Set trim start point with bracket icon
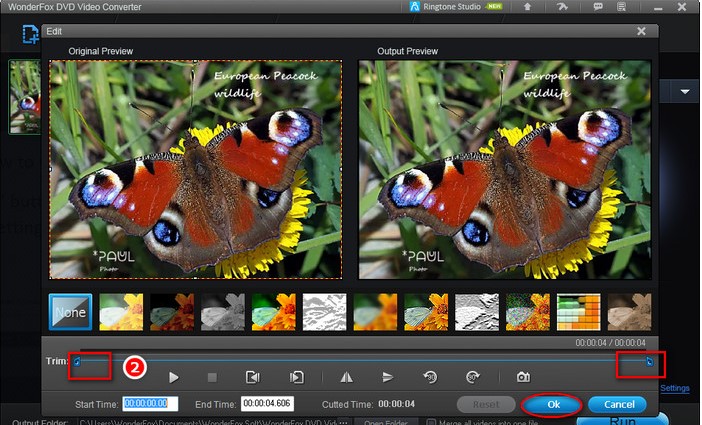The height and width of the screenshot is (425, 702). click(x=253, y=377)
